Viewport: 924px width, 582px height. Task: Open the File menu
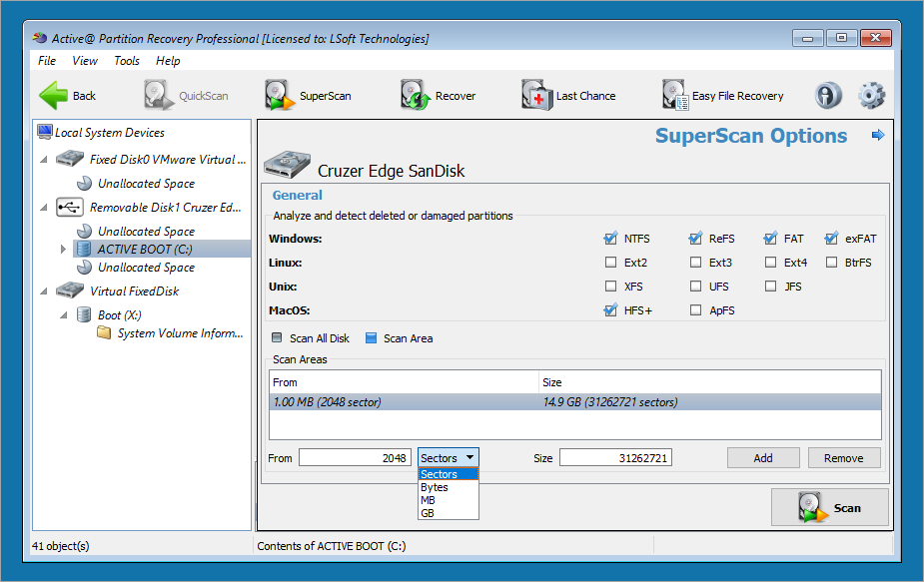click(x=47, y=61)
